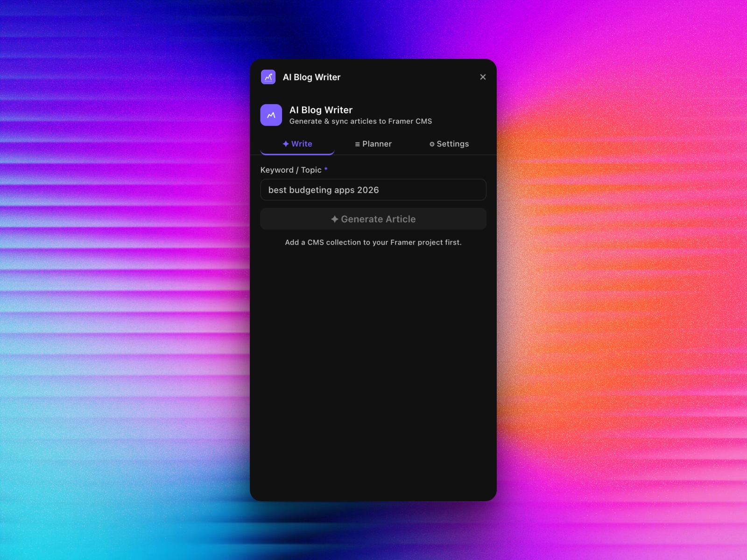747x560 pixels.
Task: Click the sparkle icon on the Write tab
Action: tap(286, 144)
